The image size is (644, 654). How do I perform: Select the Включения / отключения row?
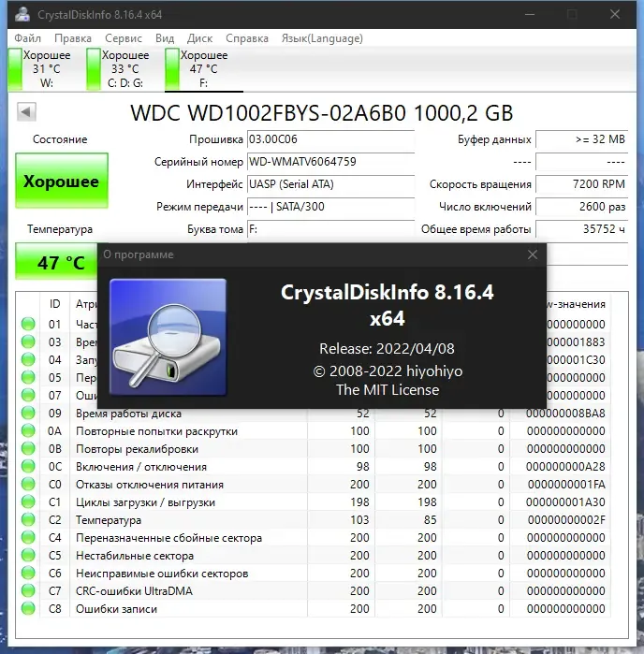314,466
